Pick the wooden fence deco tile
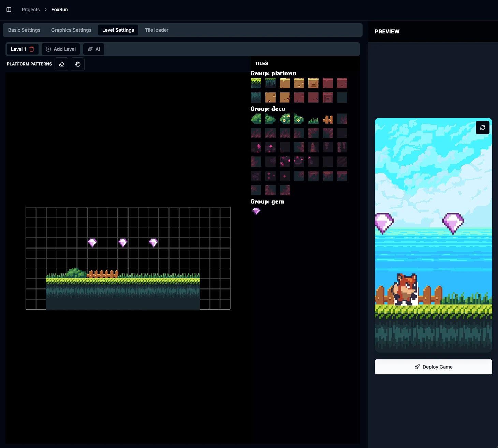This screenshot has width=498, height=448. [x=328, y=119]
